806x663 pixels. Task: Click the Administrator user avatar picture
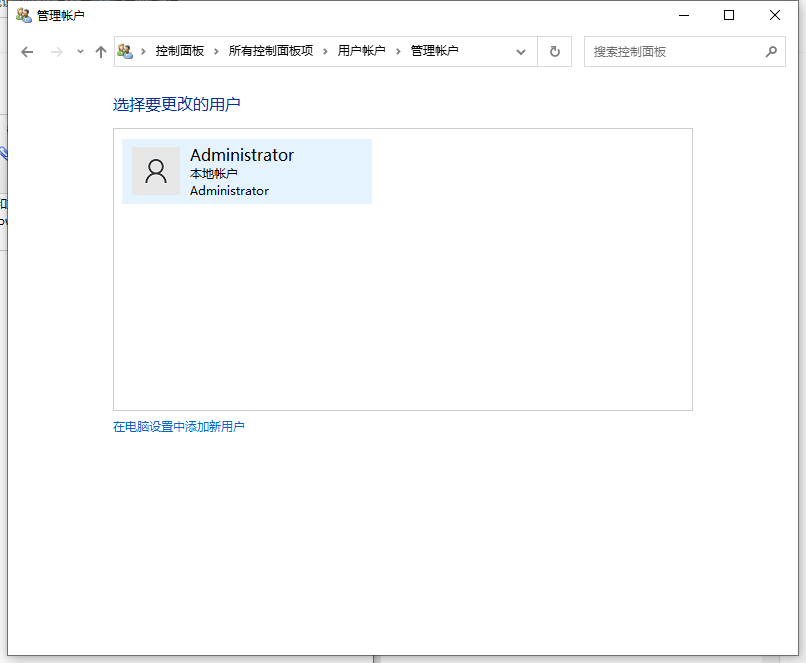[x=156, y=171]
